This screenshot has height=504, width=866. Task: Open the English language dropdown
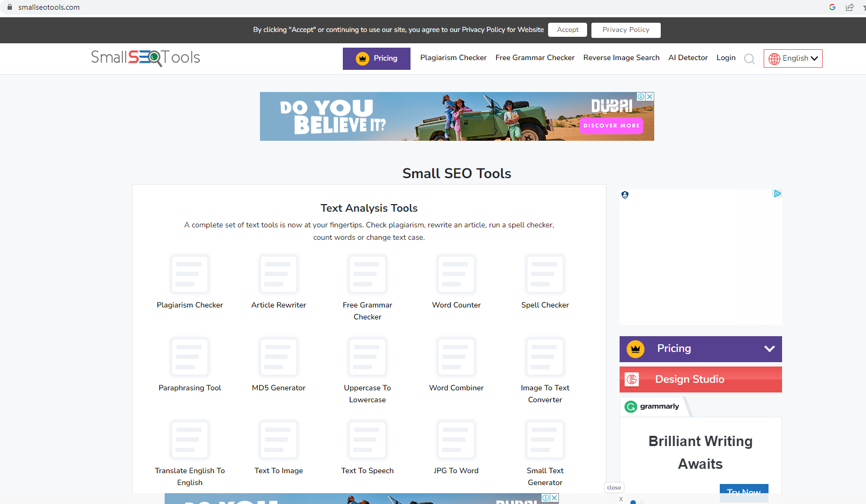(x=793, y=58)
